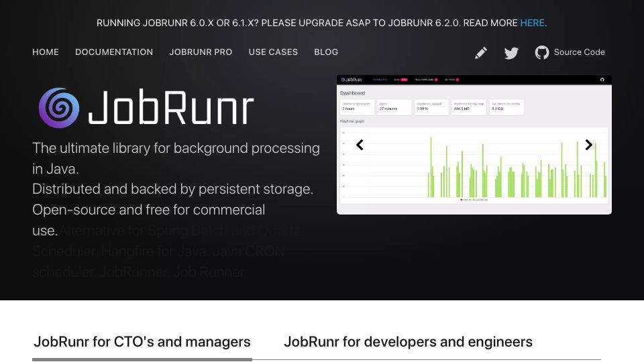The image size is (644, 362).
Task: Open the Twitter bird icon
Action: pyautogui.click(x=511, y=52)
